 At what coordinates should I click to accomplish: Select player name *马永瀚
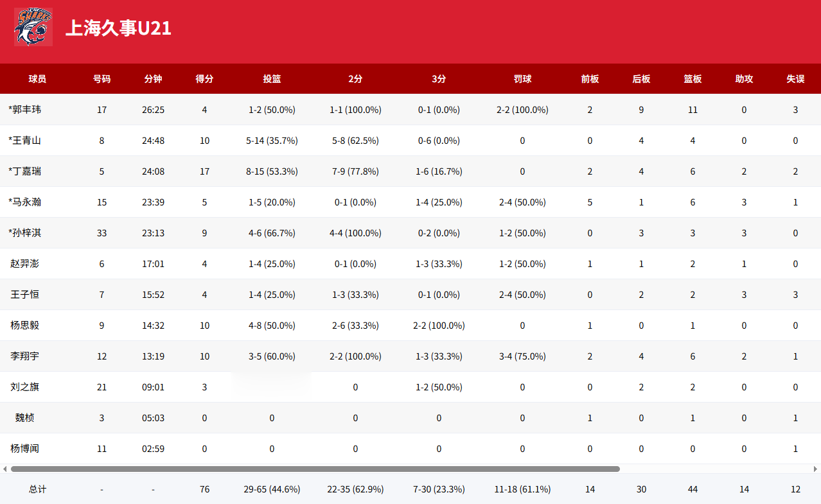click(x=24, y=202)
